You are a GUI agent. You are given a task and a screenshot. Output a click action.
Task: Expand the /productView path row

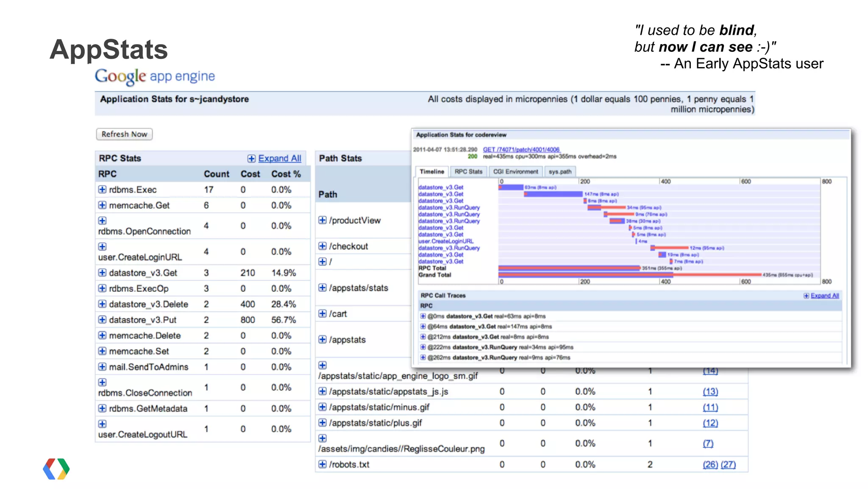point(323,220)
